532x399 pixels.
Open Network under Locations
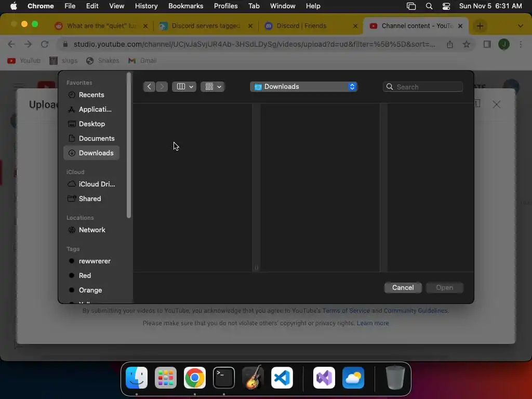tap(91, 230)
